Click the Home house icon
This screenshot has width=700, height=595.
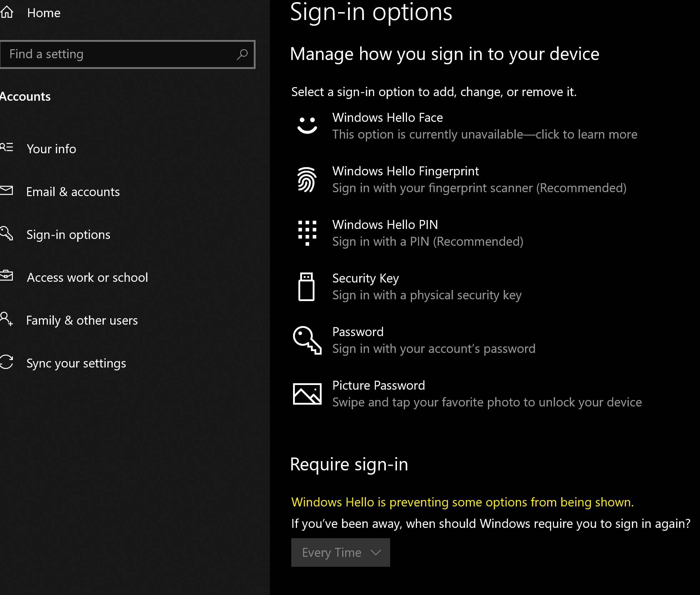(7, 12)
